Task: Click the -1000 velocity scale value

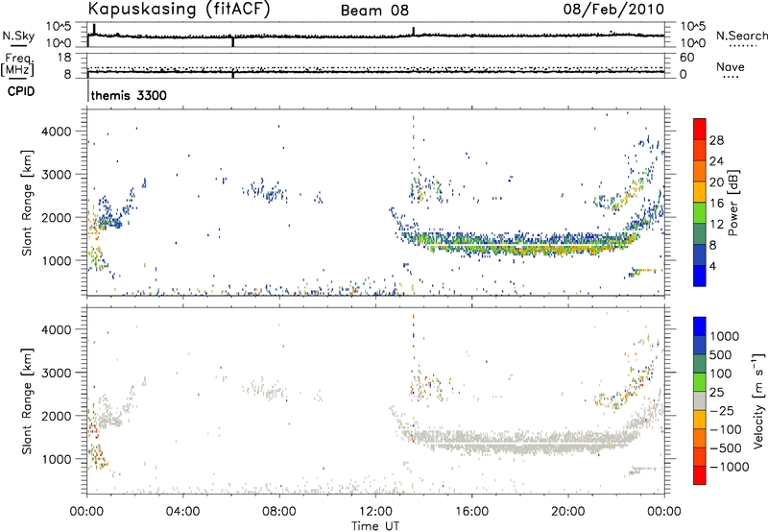Action: [730, 467]
